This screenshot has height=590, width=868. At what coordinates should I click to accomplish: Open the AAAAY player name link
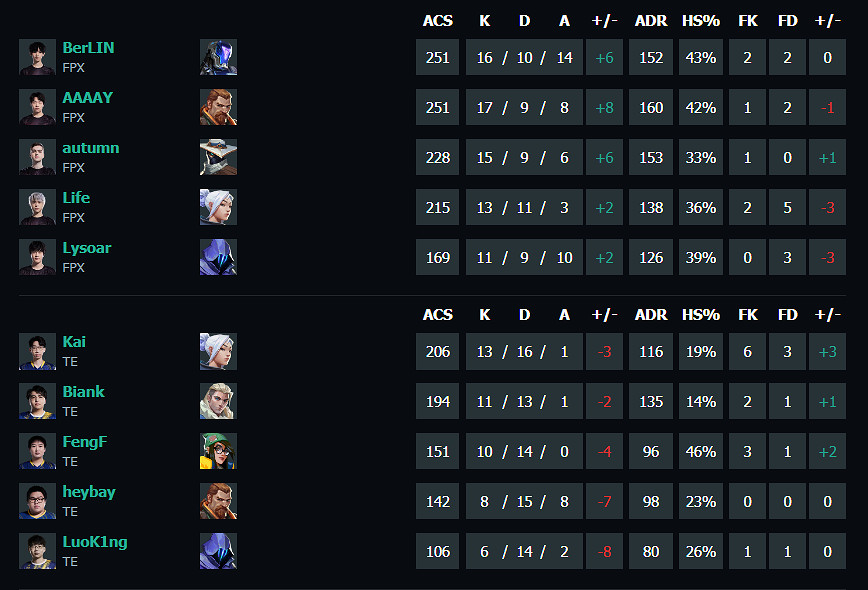pyautogui.click(x=87, y=98)
